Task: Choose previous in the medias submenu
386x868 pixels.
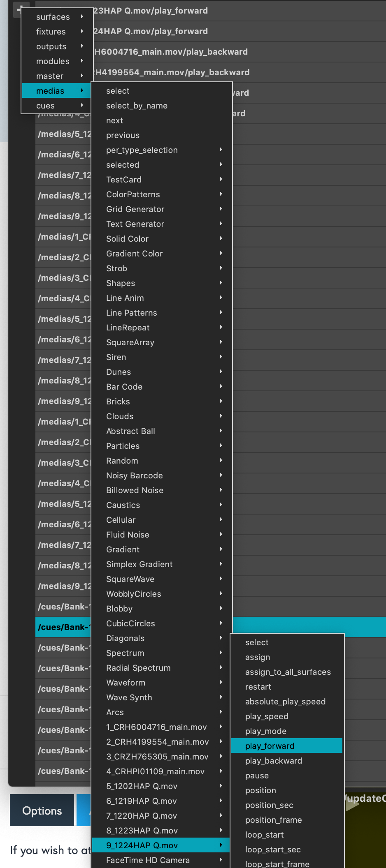Action: (x=162, y=135)
